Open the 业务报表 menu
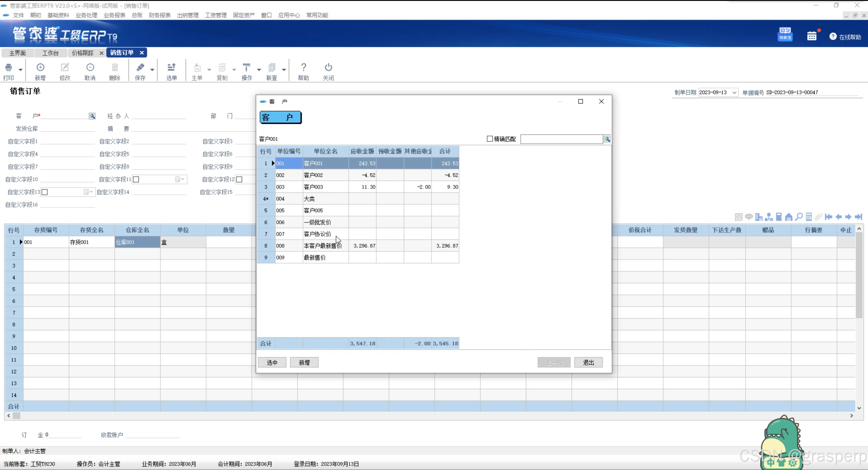The height and width of the screenshot is (470, 868). pos(114,15)
